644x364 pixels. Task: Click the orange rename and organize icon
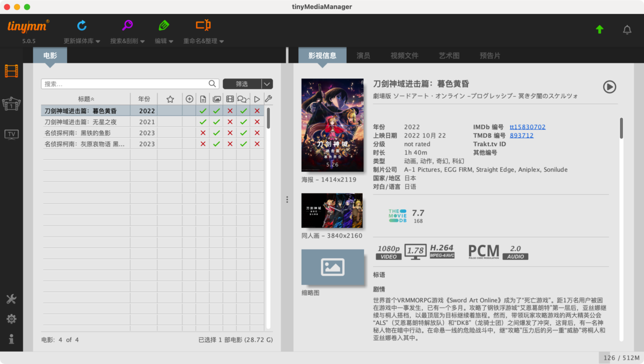pos(203,25)
